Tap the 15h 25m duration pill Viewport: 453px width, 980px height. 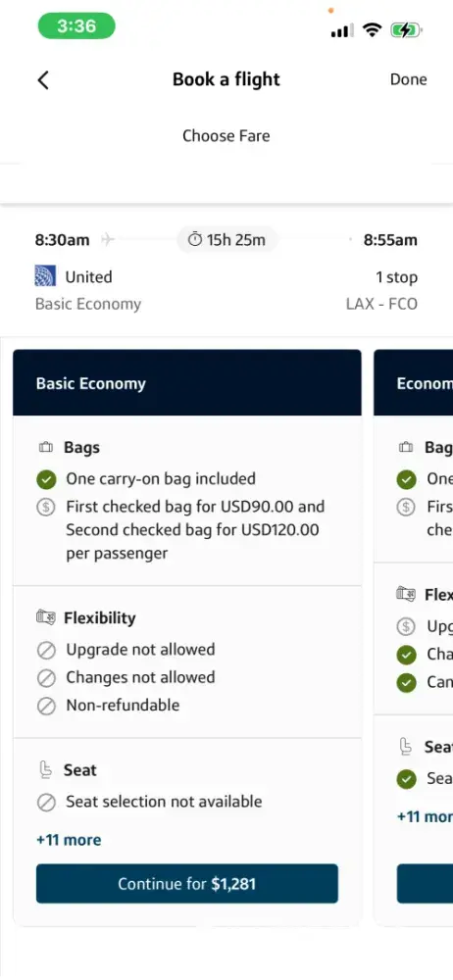(x=226, y=239)
